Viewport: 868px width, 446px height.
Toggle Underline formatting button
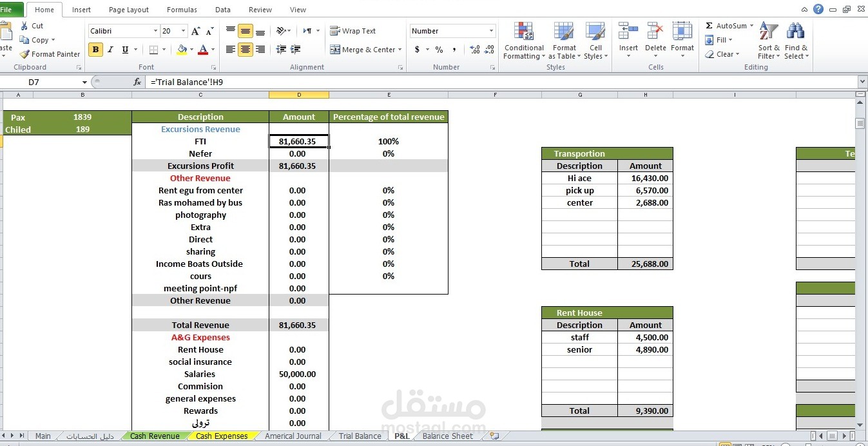pyautogui.click(x=125, y=50)
